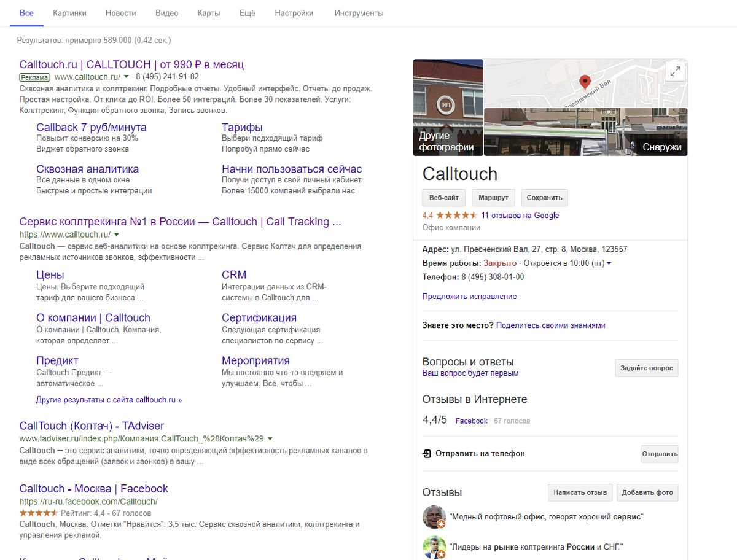Open dropdown arrow next to tadviser.ru URL
This screenshot has height=560, width=737.
270,439
